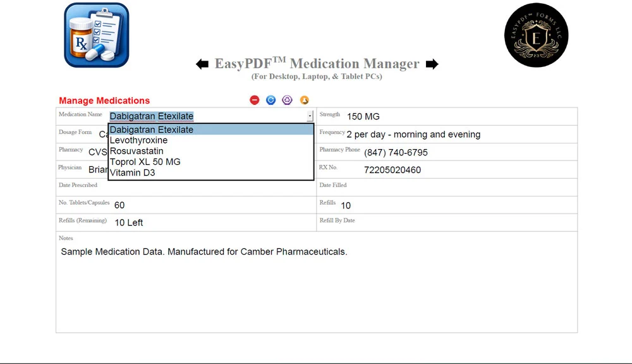The height and width of the screenshot is (364, 632).
Task: Click the Rx pill bottle clipboard logo
Action: pos(96,35)
